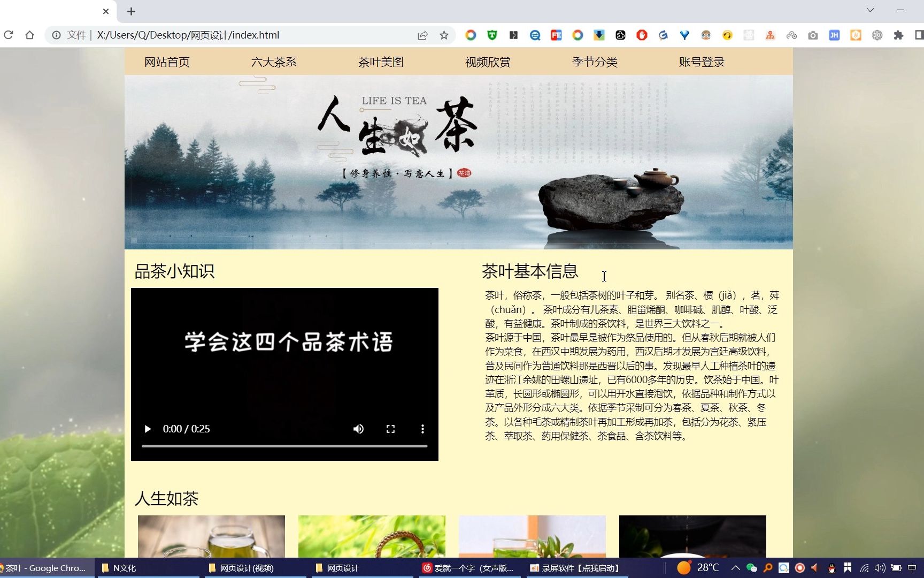Open the download arrow extension
The height and width of the screenshot is (578, 924).
[599, 35]
